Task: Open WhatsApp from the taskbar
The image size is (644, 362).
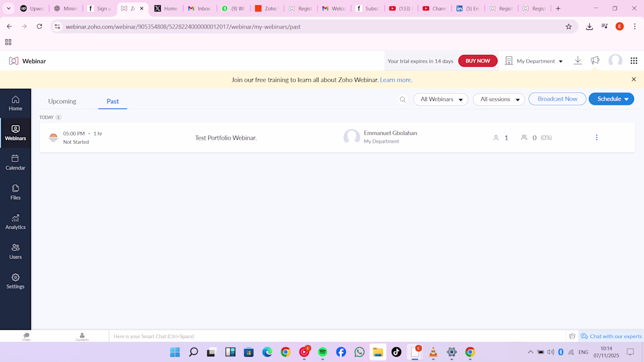Action: point(359,352)
